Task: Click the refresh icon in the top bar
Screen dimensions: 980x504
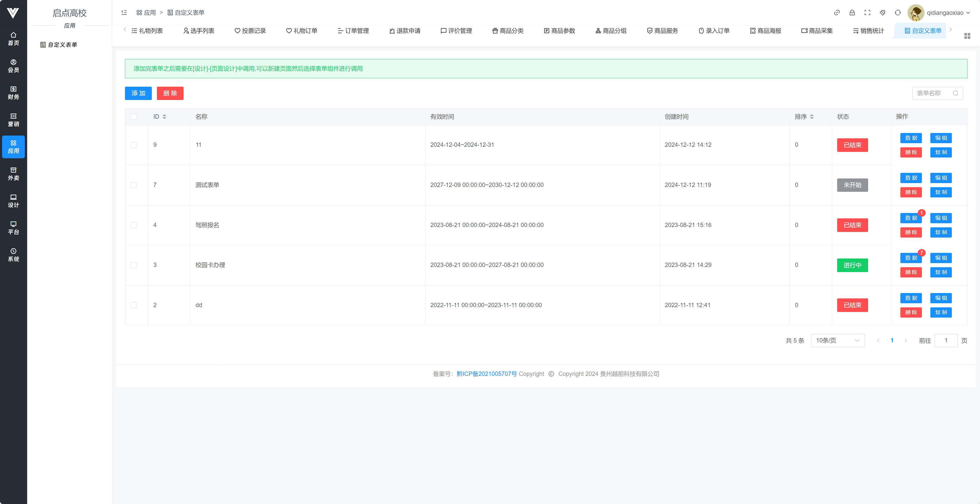Action: (x=898, y=13)
